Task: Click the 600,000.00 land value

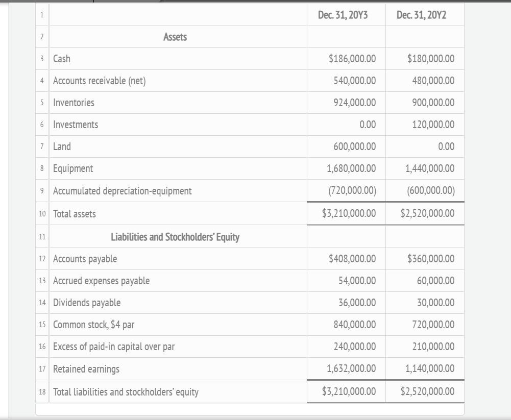Action: coord(355,146)
